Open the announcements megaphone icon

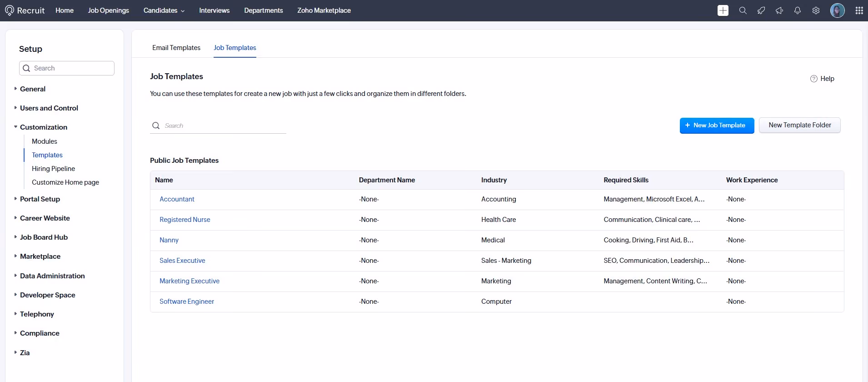click(x=779, y=10)
